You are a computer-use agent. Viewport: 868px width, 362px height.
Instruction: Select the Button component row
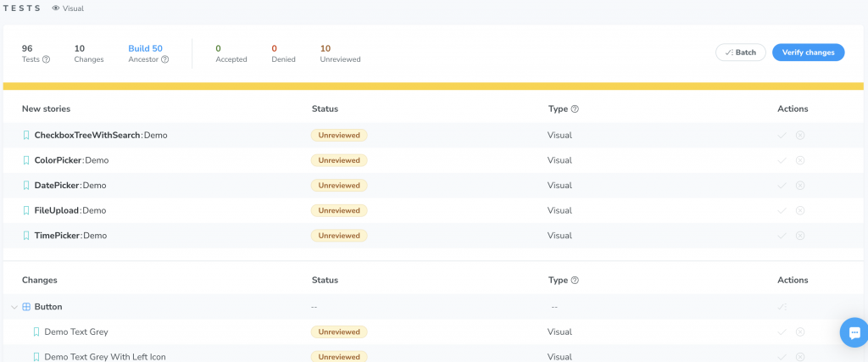434,307
